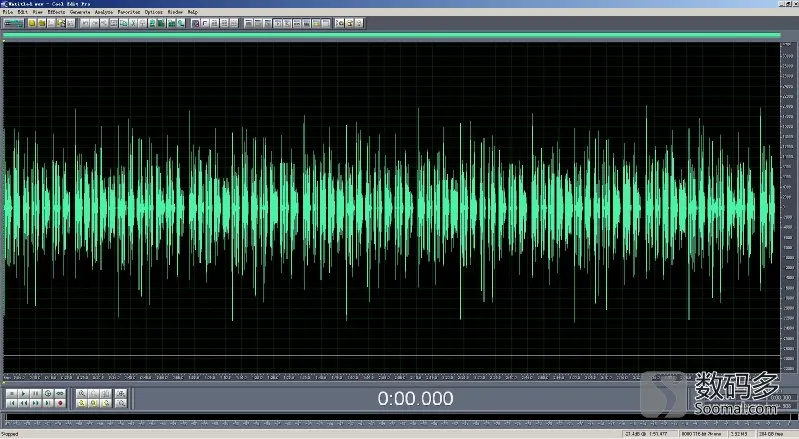Open the File menu

point(8,12)
